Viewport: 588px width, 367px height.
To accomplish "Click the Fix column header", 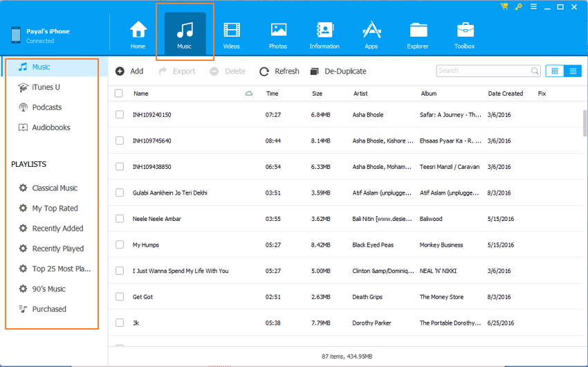I will (x=542, y=93).
